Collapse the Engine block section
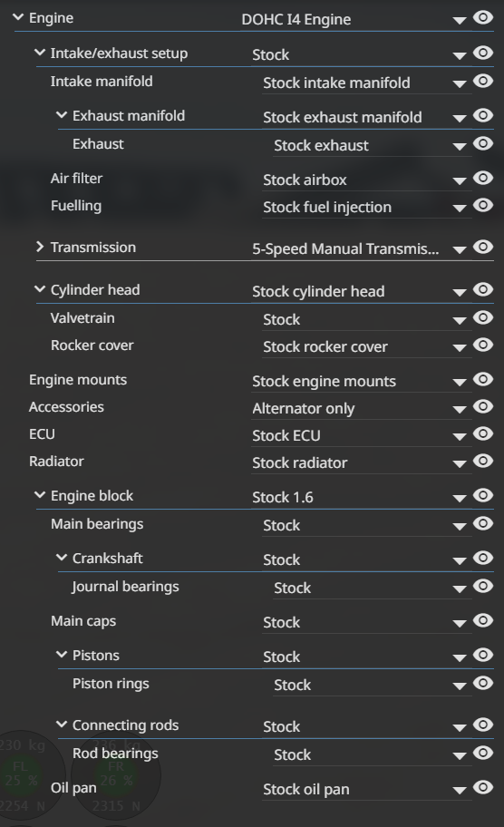This screenshot has height=827, width=504. pos(40,495)
